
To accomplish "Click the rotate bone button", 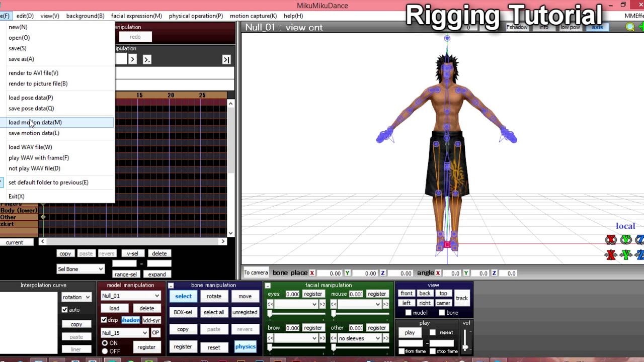I will click(214, 296).
